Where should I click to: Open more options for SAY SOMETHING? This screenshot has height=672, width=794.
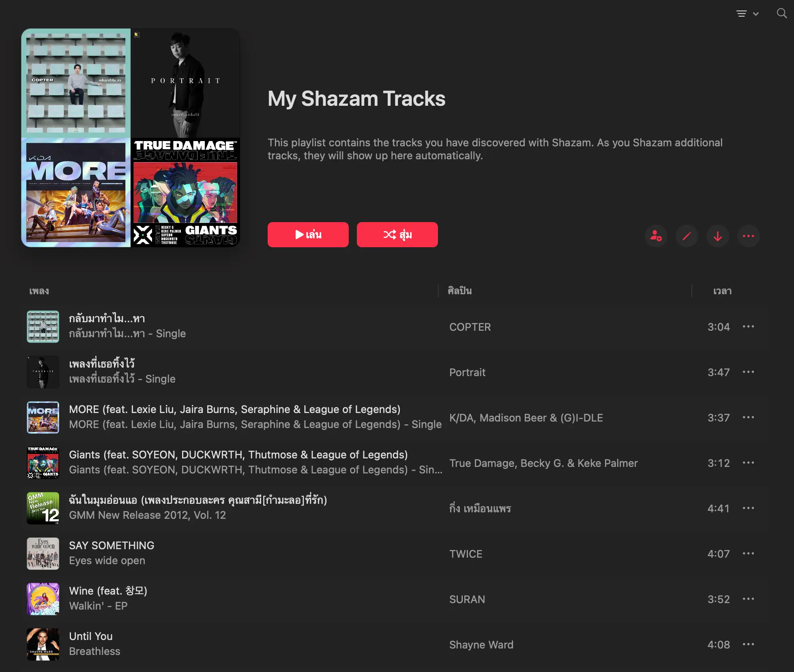tap(748, 554)
